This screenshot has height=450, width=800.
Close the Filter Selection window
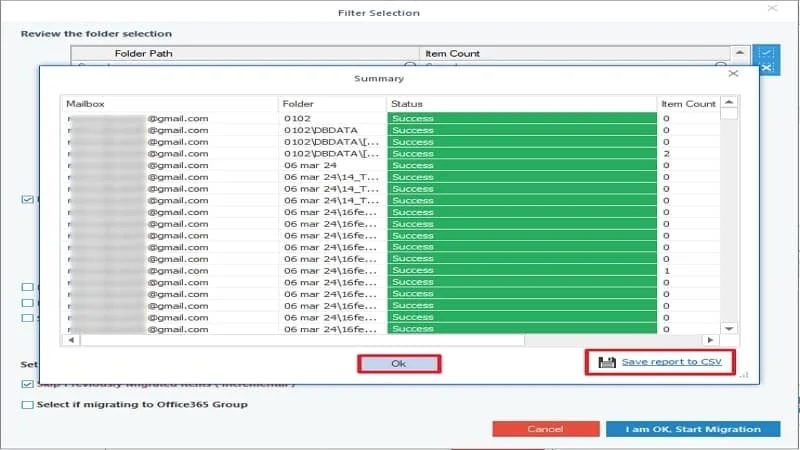[x=773, y=8]
